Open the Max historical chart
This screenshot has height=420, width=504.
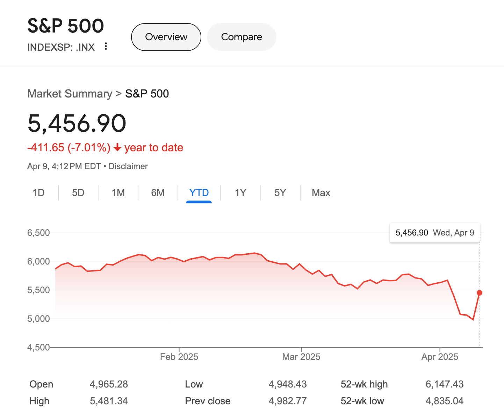[x=321, y=193]
